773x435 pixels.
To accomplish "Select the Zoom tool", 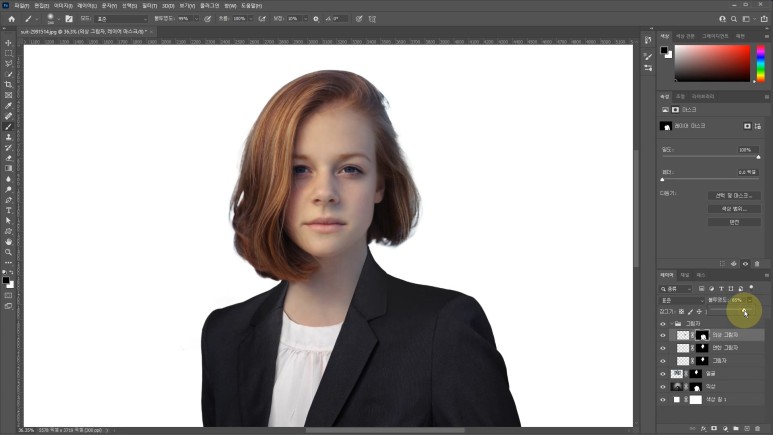I will point(8,252).
